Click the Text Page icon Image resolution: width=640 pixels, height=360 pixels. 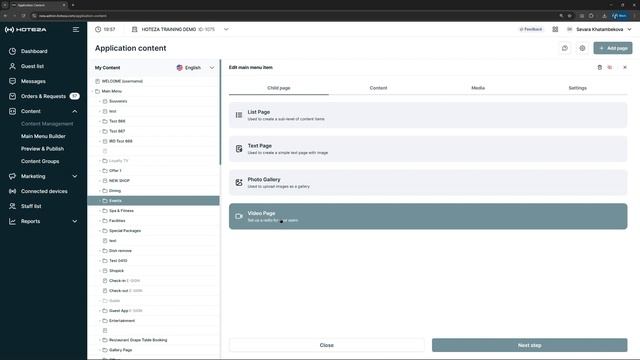click(239, 149)
